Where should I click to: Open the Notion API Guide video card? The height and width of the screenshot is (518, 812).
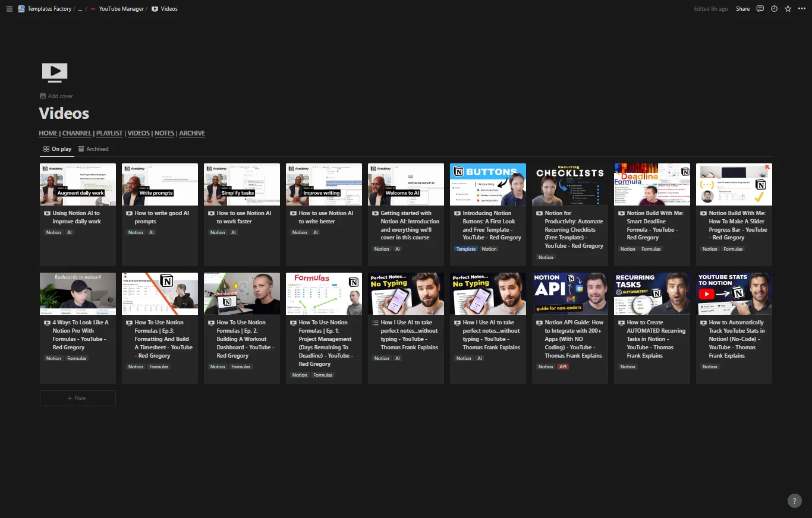569,339
